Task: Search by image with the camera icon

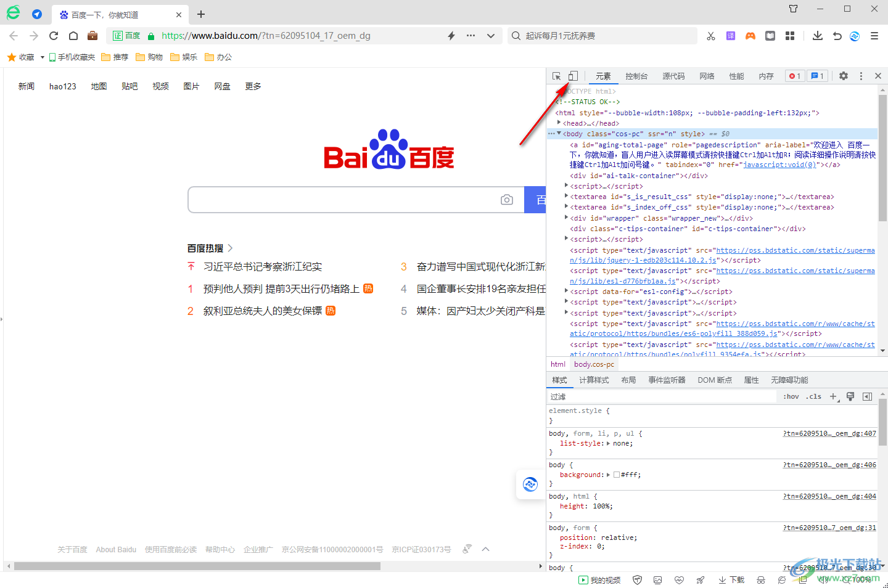Action: (507, 200)
